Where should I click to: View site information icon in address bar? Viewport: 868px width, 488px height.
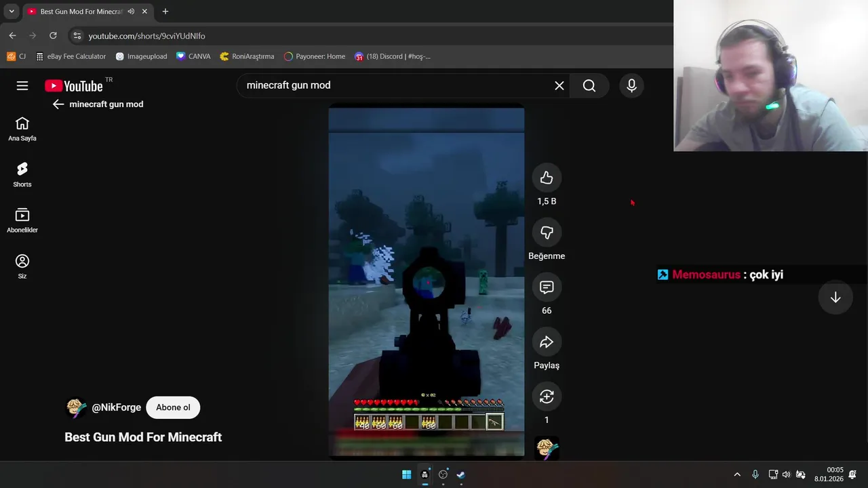click(x=77, y=36)
